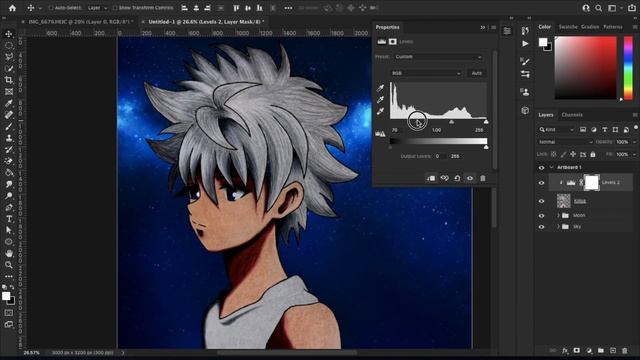Hide the Moon group
640x360 pixels.
coord(542,216)
